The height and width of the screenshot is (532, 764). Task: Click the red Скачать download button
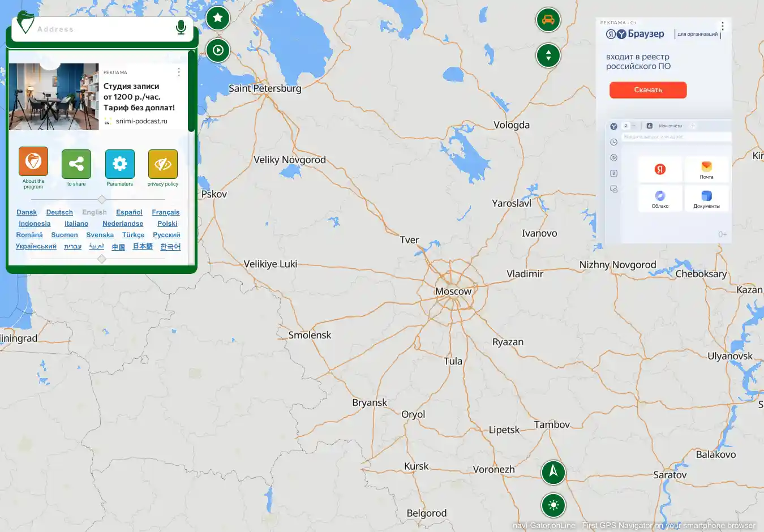[x=648, y=90]
